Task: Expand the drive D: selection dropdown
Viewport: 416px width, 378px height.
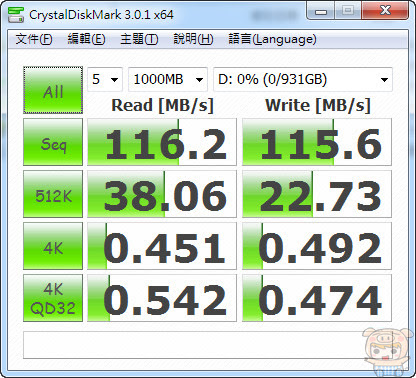Action: (303, 79)
